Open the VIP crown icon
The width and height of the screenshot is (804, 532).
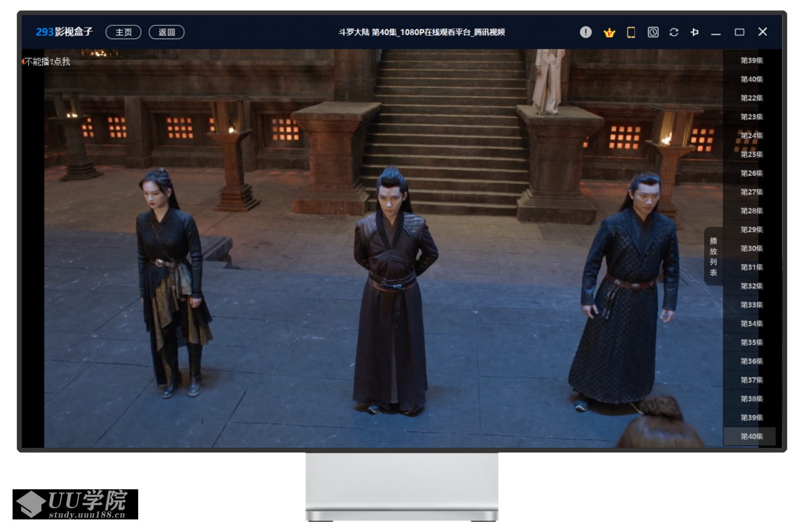click(609, 33)
